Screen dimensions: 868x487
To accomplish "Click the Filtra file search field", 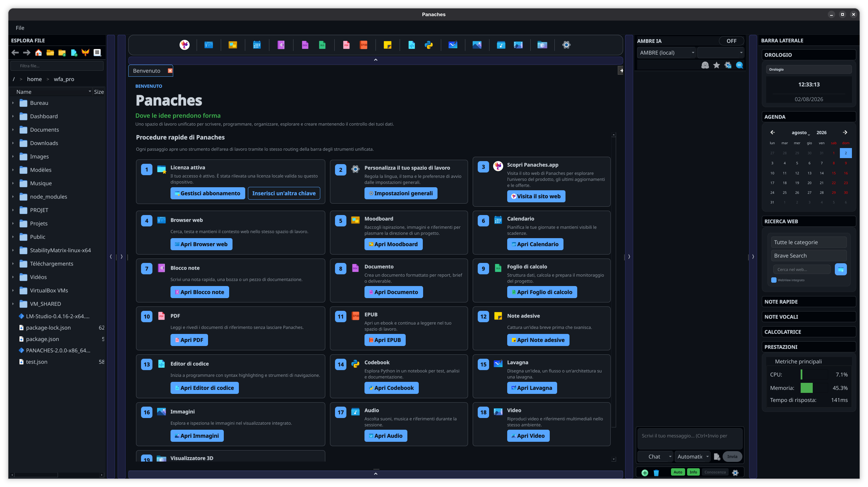I will point(57,66).
